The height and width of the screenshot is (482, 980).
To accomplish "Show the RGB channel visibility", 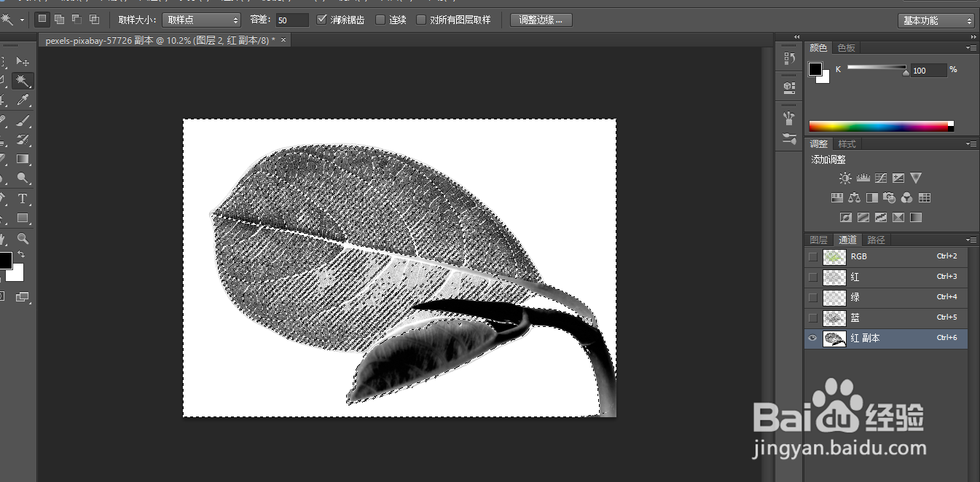I will click(813, 256).
